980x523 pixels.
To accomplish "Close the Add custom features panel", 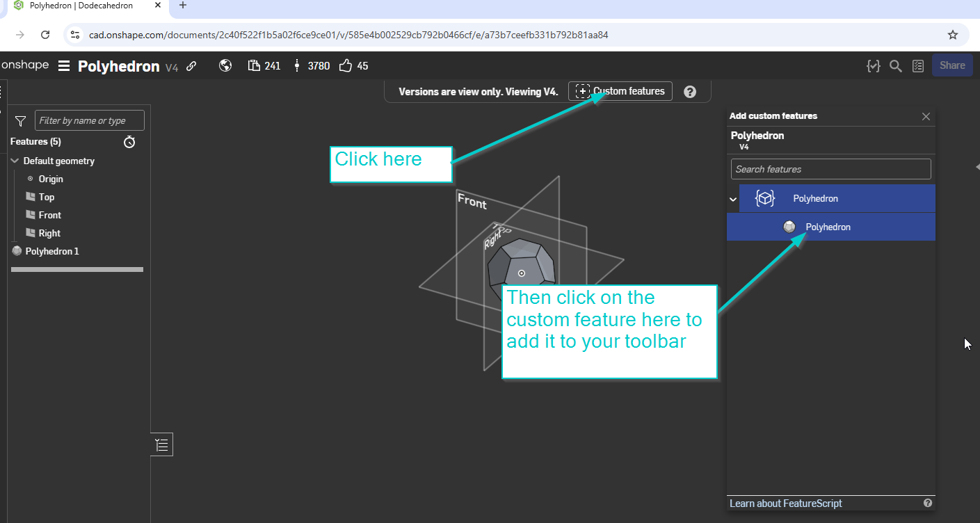I will tap(926, 116).
